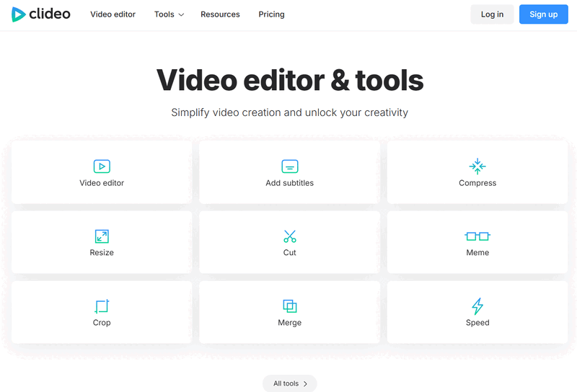Select the Video editor play icon

pyautogui.click(x=102, y=166)
